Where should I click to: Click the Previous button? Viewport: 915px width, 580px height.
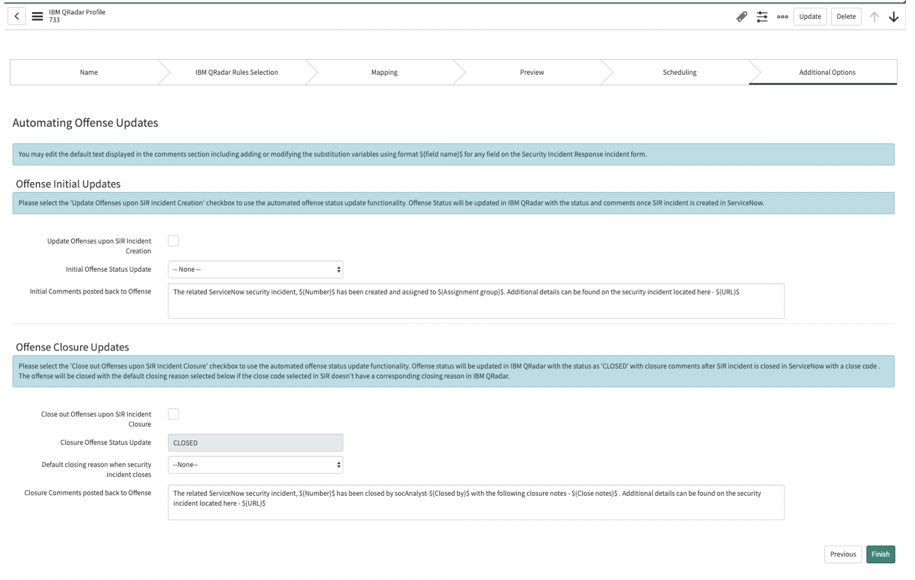coord(843,554)
